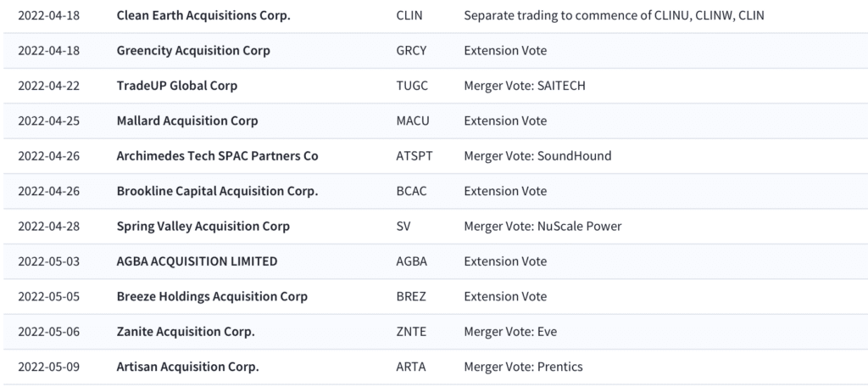
Task: Open Archimedes Tech SPAC Partners Co
Action: [217, 156]
